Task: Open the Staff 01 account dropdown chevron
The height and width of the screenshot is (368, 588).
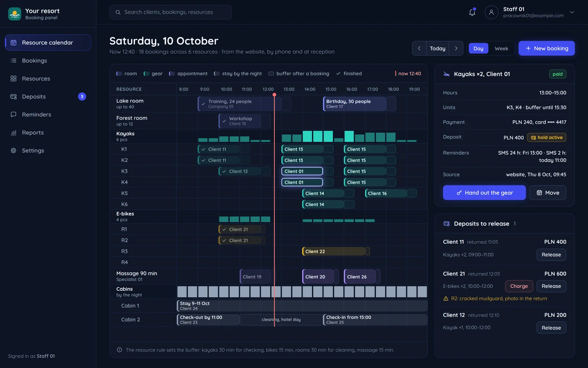Action: pos(572,12)
